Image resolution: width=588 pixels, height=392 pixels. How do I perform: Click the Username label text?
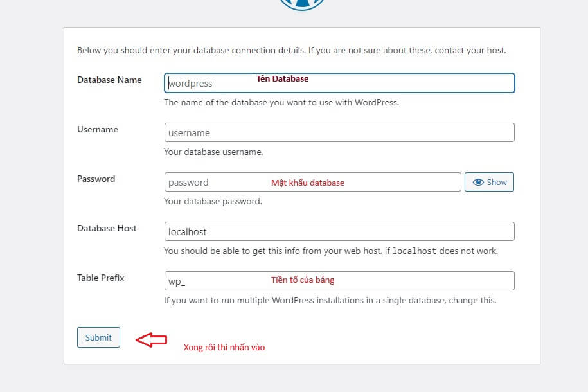pyautogui.click(x=98, y=129)
